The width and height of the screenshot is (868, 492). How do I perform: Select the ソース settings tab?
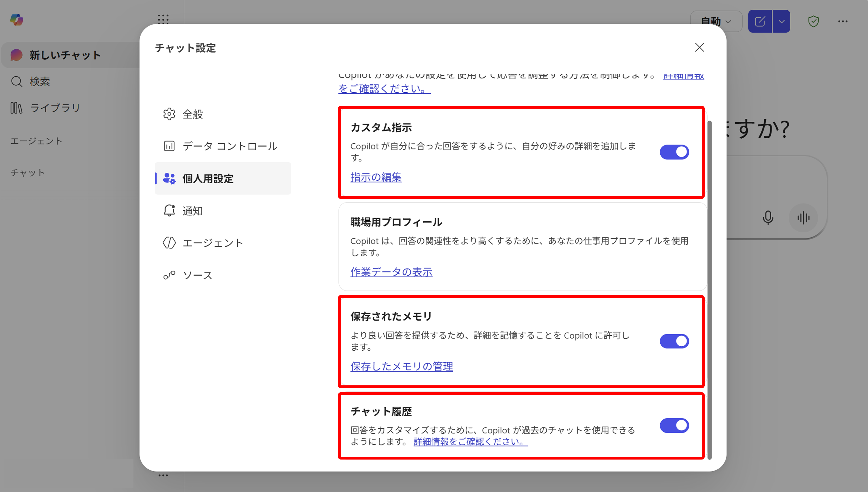pos(223,275)
